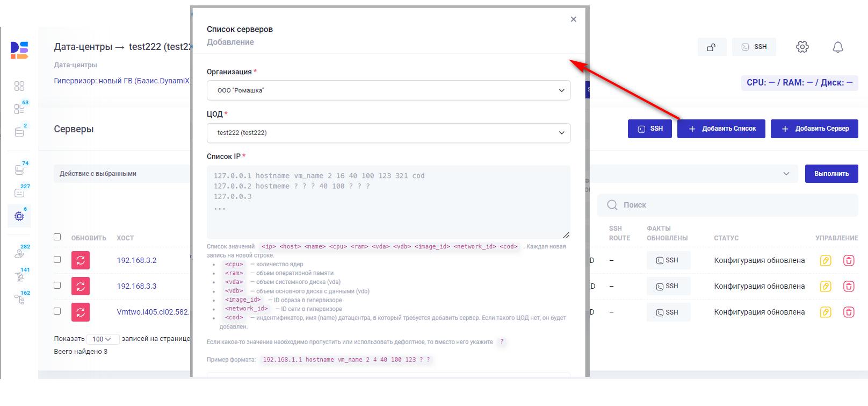Click into the Список IP text area

pyautogui.click(x=388, y=202)
